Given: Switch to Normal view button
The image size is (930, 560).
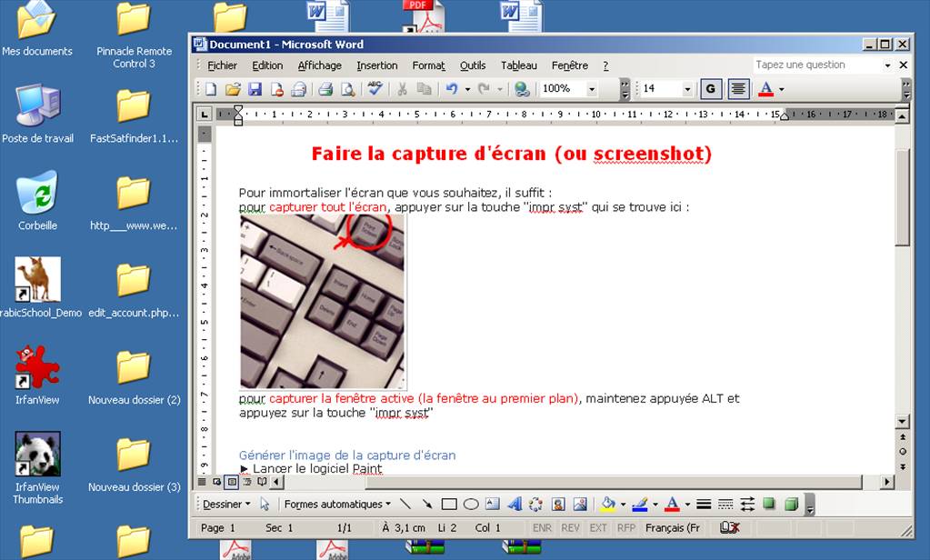Looking at the screenshot, I should tap(202, 482).
